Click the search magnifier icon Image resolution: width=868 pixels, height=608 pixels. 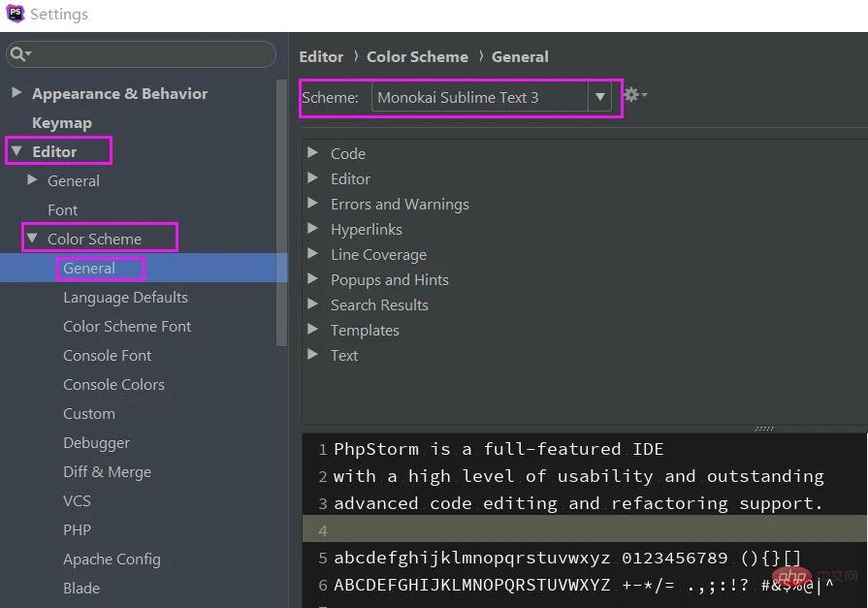point(18,53)
